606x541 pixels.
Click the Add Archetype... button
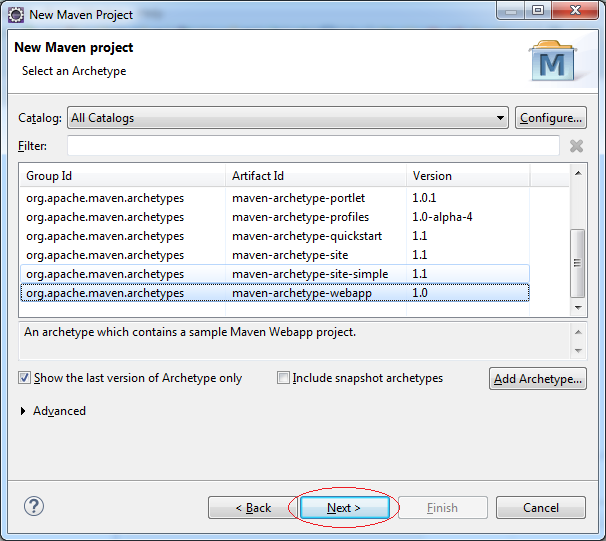click(538, 378)
